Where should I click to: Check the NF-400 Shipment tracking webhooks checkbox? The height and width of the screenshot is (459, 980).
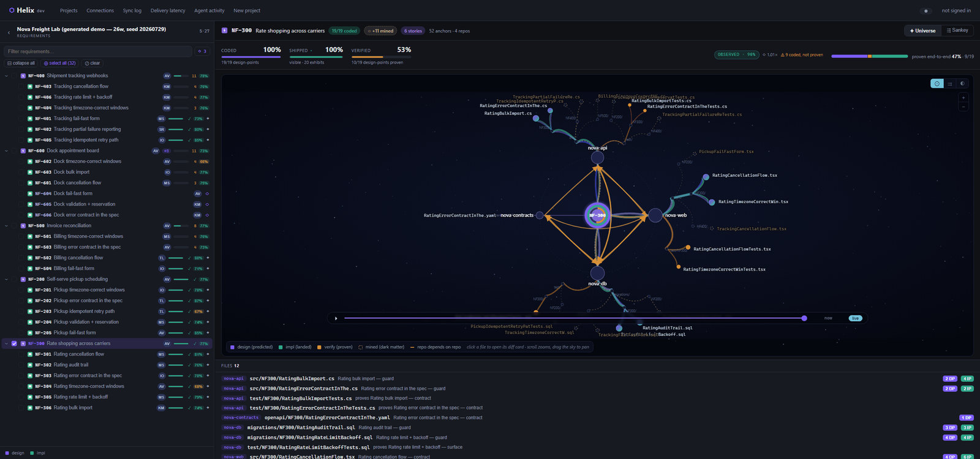14,76
